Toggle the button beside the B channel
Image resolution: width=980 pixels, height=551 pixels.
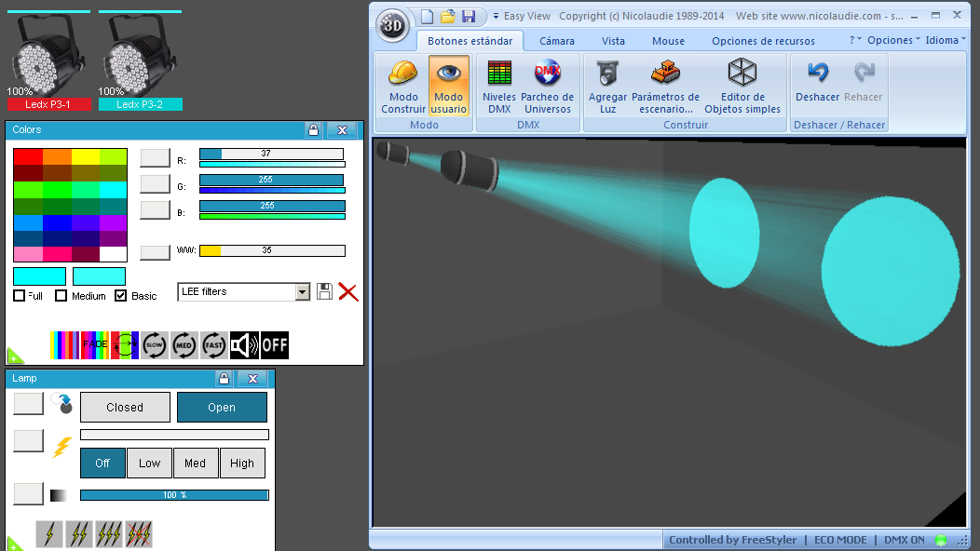pos(155,210)
